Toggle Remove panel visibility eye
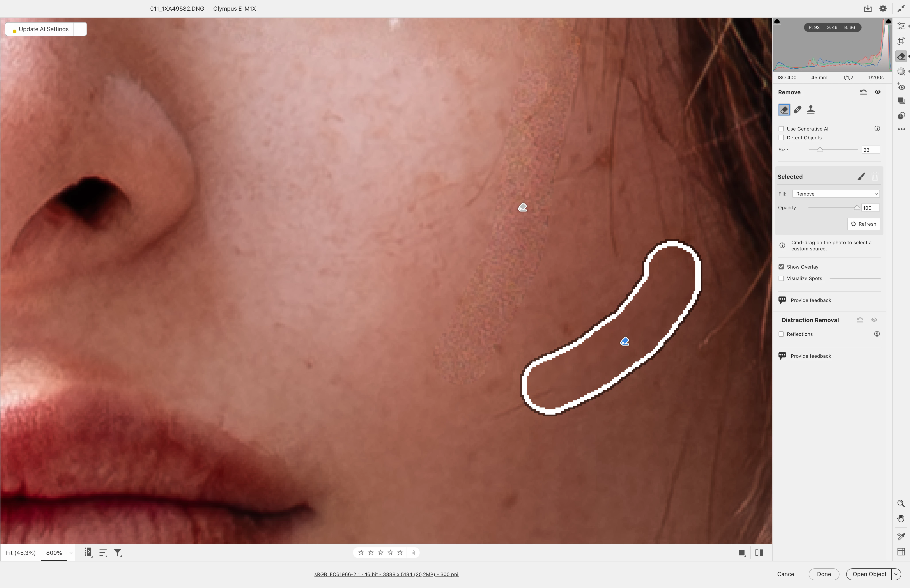This screenshot has width=910, height=588. pyautogui.click(x=877, y=92)
